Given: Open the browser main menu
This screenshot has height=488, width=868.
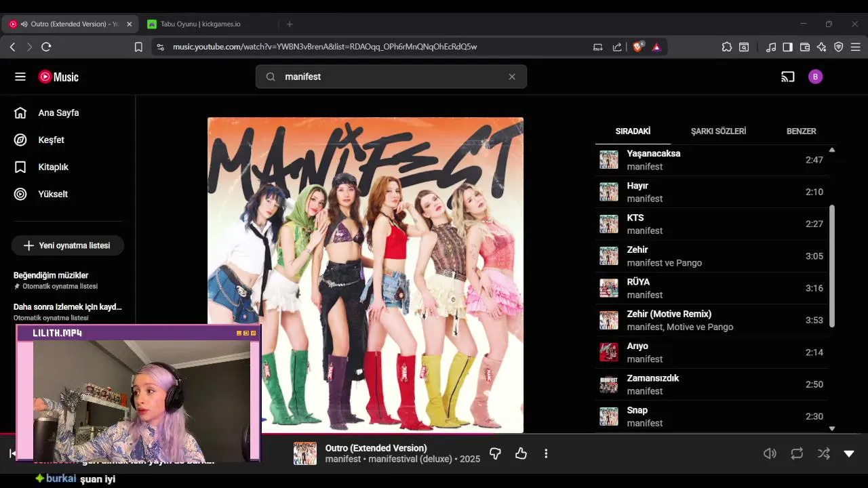Looking at the screenshot, I should click(856, 47).
